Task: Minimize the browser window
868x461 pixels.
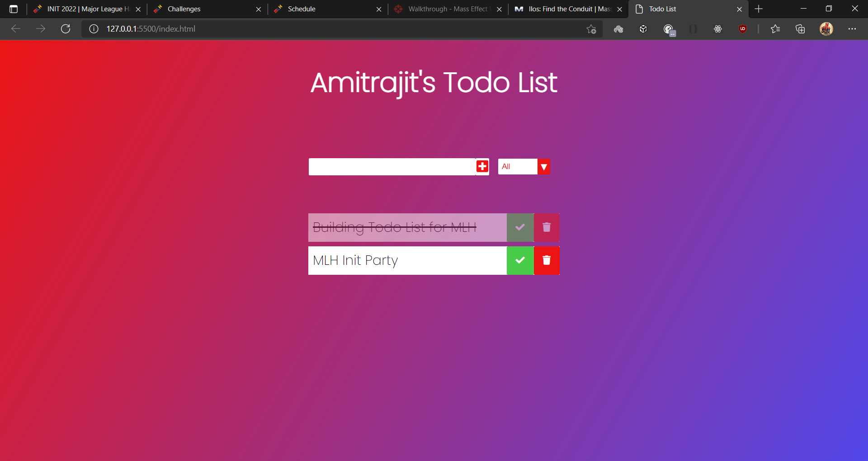Action: point(803,9)
